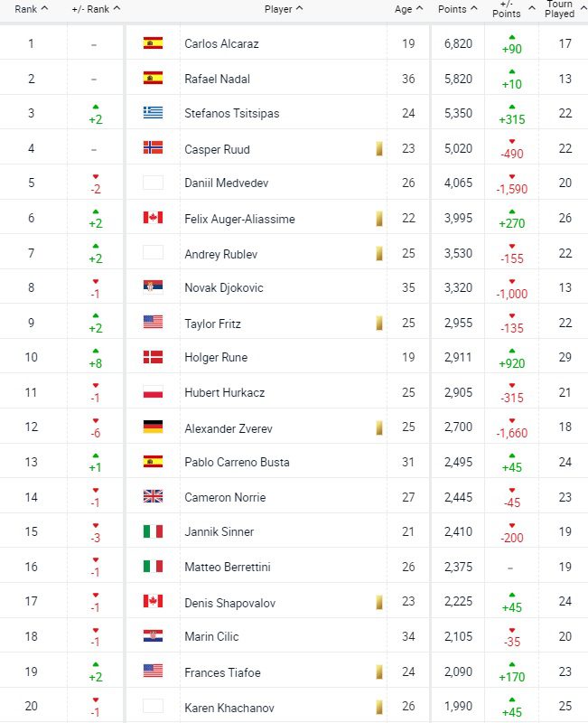Click Denmark flag beside Holger Rune
Image resolution: width=588 pixels, height=723 pixels.
point(153,357)
